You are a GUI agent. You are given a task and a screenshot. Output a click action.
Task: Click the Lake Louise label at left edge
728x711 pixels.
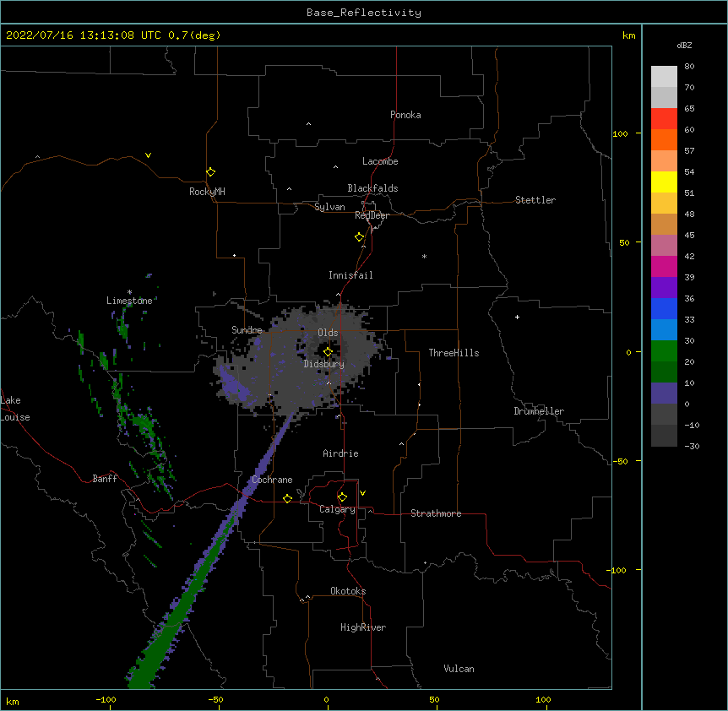click(x=15, y=409)
